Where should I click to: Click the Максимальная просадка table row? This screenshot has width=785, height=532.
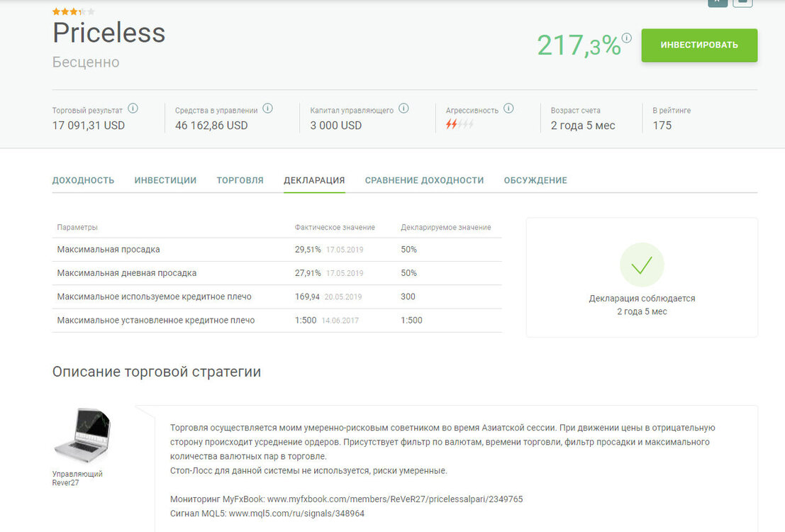pos(277,250)
